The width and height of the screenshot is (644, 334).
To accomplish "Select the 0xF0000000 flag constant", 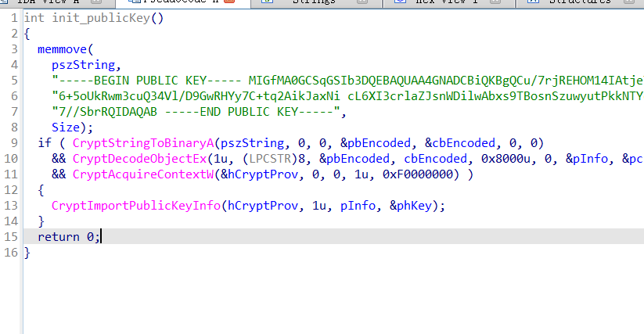I will [x=418, y=174].
